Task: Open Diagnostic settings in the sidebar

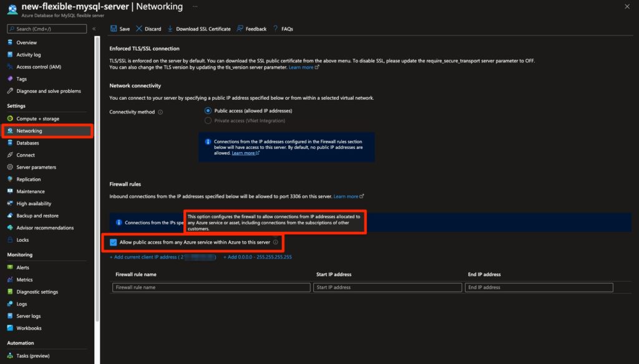Action: click(37, 292)
